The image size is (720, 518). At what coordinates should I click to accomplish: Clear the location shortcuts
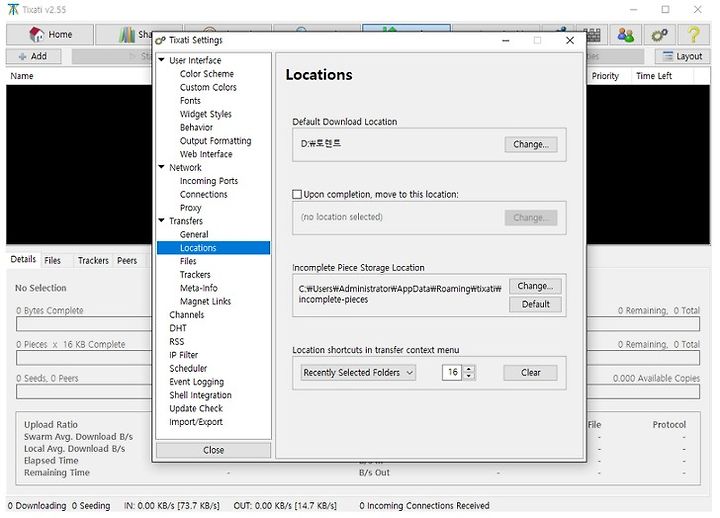[530, 372]
